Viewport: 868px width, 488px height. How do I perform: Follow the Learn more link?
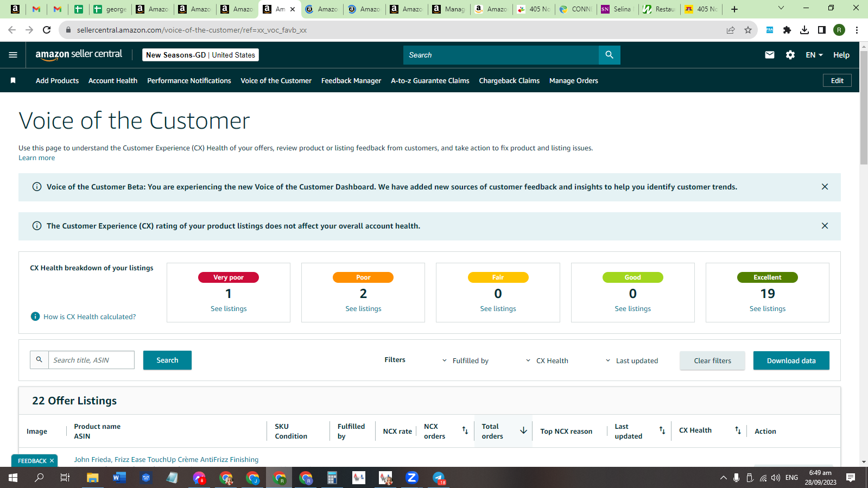point(36,158)
